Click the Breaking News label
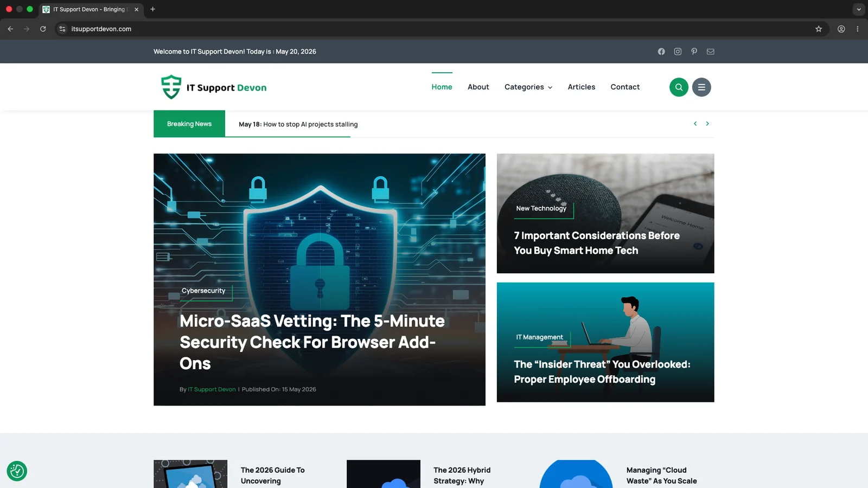The height and width of the screenshot is (488, 868). [189, 124]
